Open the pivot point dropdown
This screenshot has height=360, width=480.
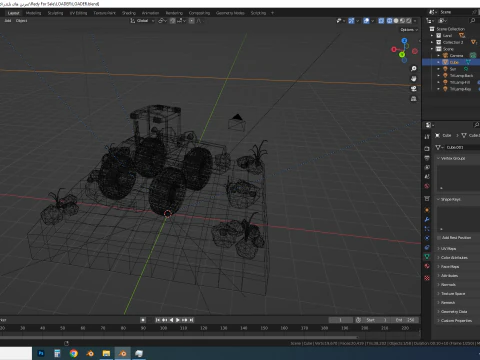162,21
